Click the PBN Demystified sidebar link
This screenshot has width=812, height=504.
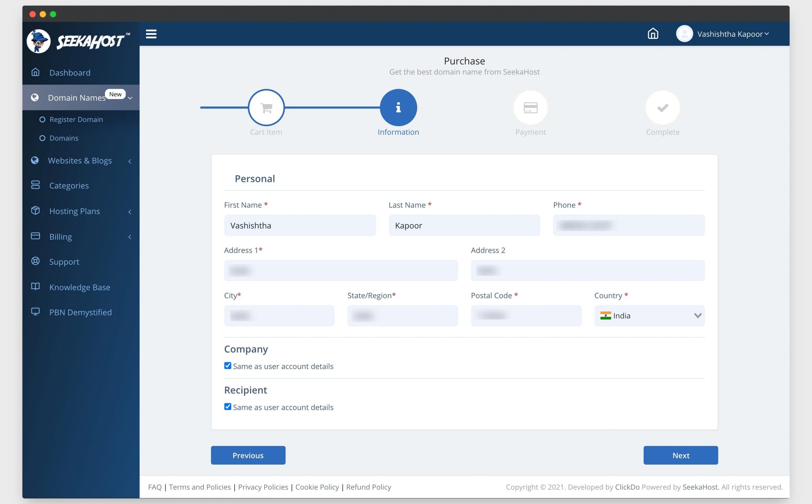[80, 313]
